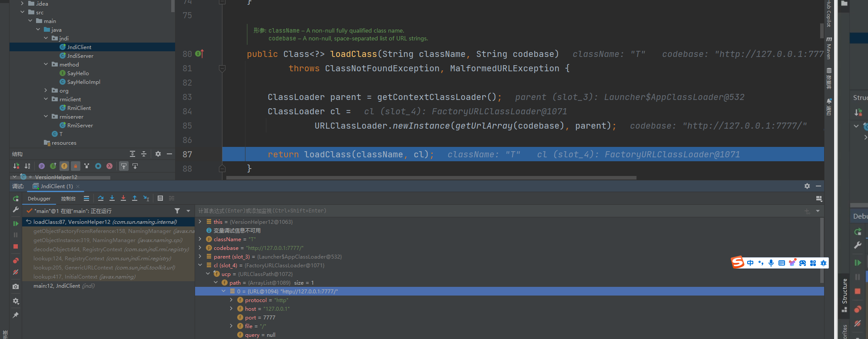
Task: Click the red Force Step Into icon
Action: [x=123, y=199]
